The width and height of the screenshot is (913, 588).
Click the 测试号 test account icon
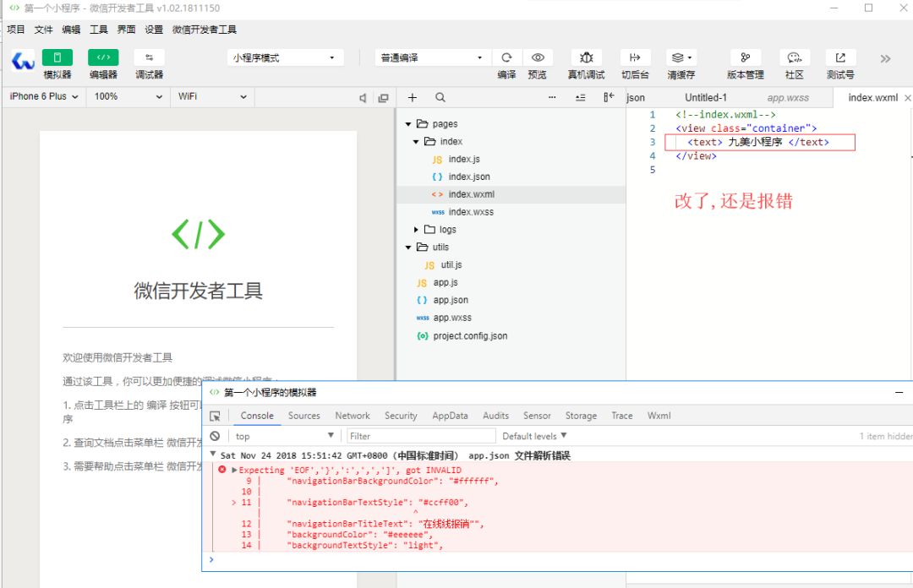tap(840, 57)
